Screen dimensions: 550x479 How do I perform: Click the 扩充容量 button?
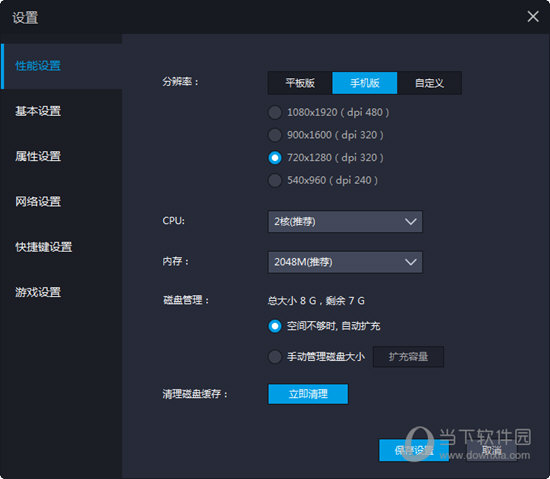[408, 357]
